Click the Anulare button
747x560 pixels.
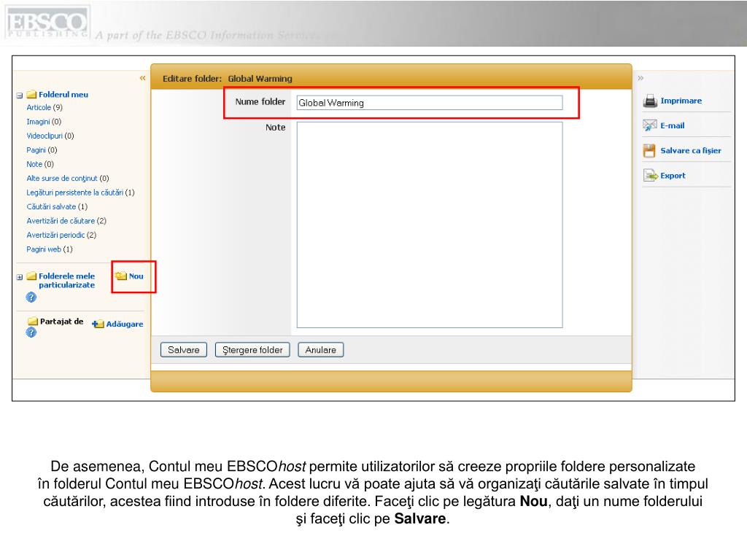pyautogui.click(x=321, y=350)
